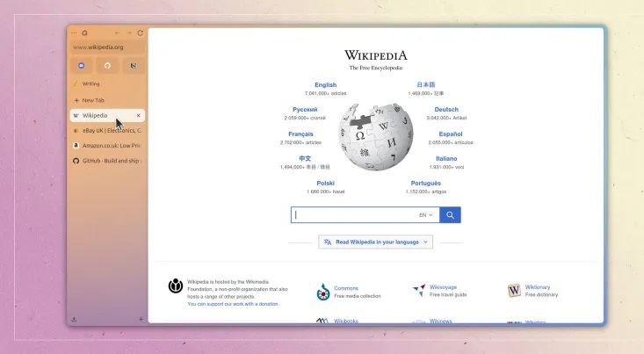Click the plus icon at sidebar bottom

[141, 319]
